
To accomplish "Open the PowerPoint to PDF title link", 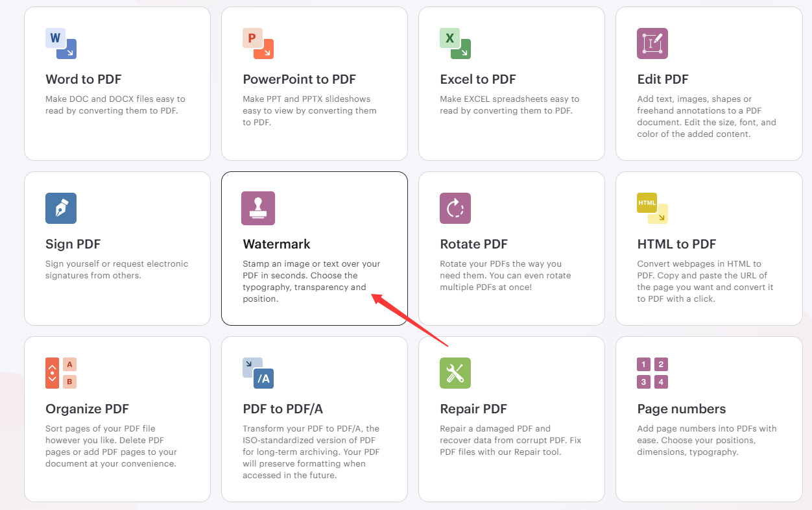I will pyautogui.click(x=300, y=79).
